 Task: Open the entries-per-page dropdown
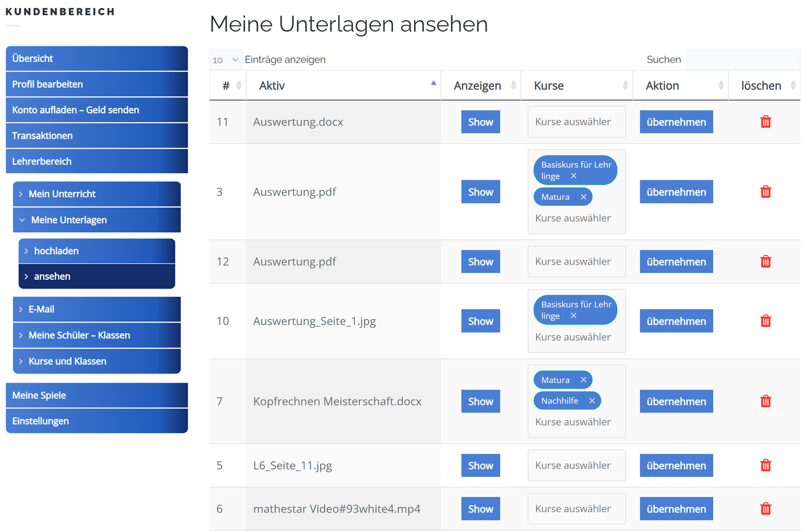(x=226, y=60)
